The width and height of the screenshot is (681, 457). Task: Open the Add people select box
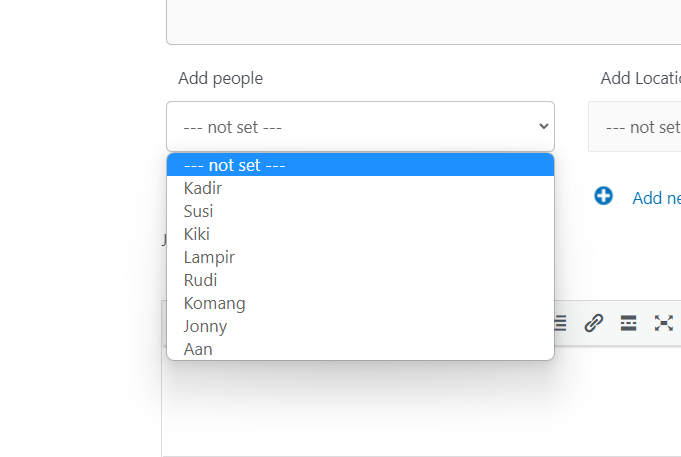(x=360, y=127)
